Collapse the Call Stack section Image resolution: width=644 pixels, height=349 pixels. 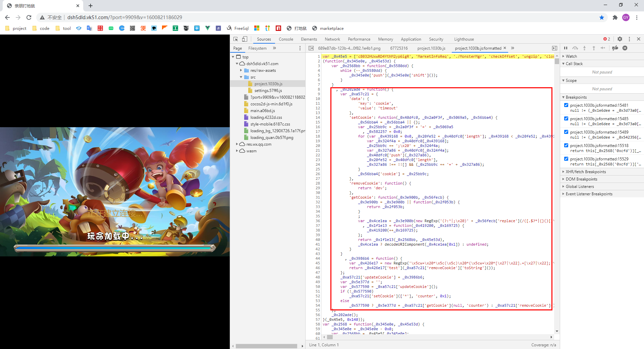pyautogui.click(x=602, y=63)
